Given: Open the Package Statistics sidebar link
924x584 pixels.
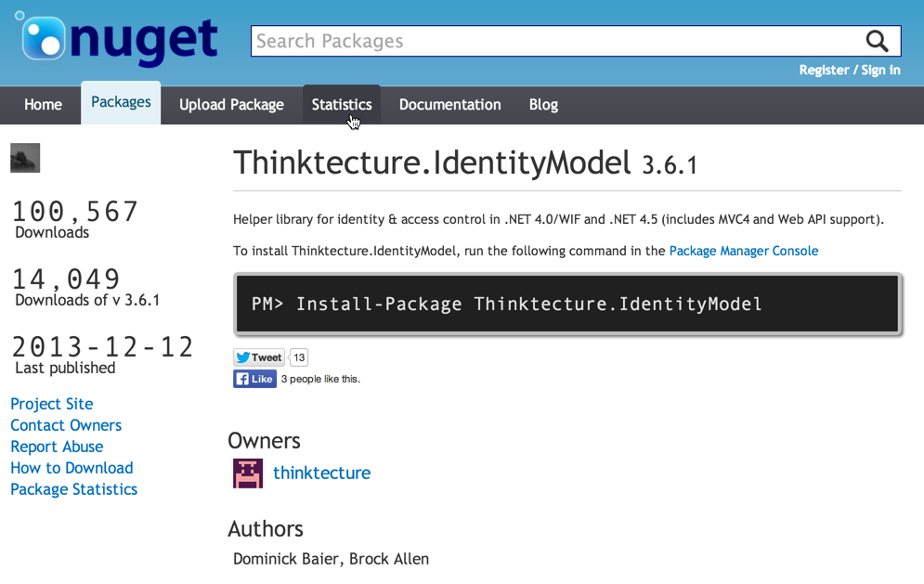Looking at the screenshot, I should coord(73,489).
